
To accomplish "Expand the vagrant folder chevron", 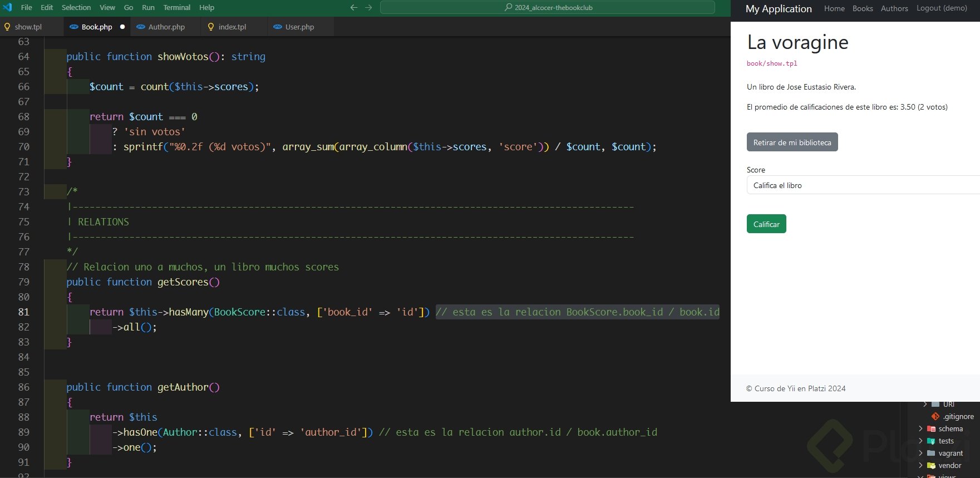I will (x=920, y=453).
